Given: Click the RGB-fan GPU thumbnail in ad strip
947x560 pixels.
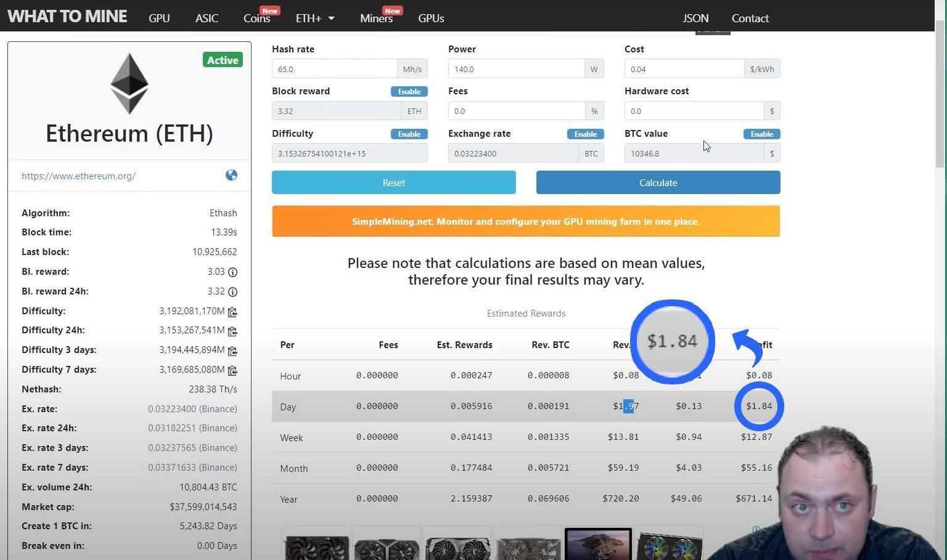Looking at the screenshot, I should (669, 544).
